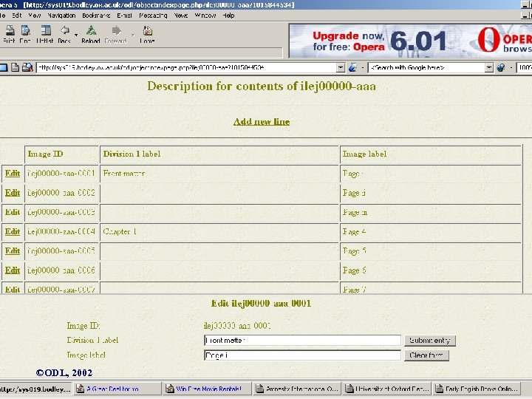Switch to sys019.bodley window tab
Viewport: 532px width, 399px height.
coord(35,389)
